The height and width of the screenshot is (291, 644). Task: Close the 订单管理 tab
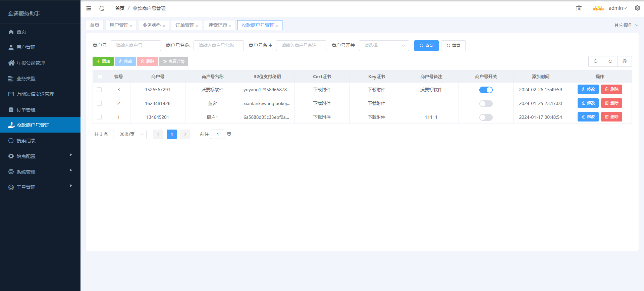pyautogui.click(x=197, y=26)
